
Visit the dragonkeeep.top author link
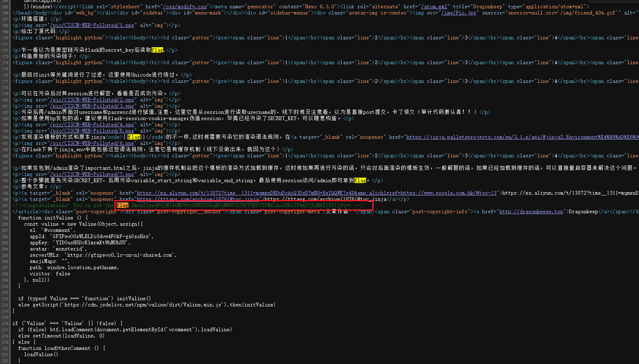[531, 212]
